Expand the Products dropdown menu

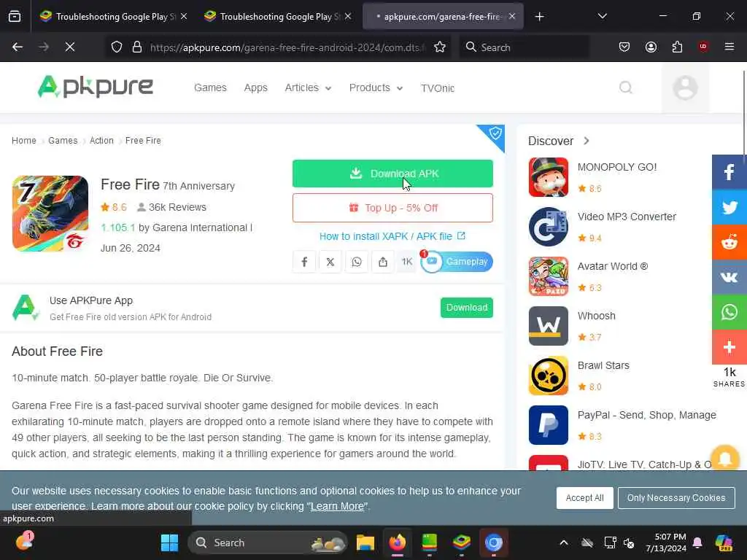376,88
